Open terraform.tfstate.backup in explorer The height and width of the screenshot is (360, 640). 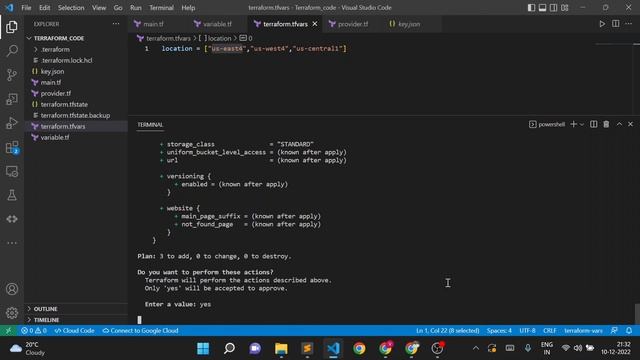coord(75,115)
